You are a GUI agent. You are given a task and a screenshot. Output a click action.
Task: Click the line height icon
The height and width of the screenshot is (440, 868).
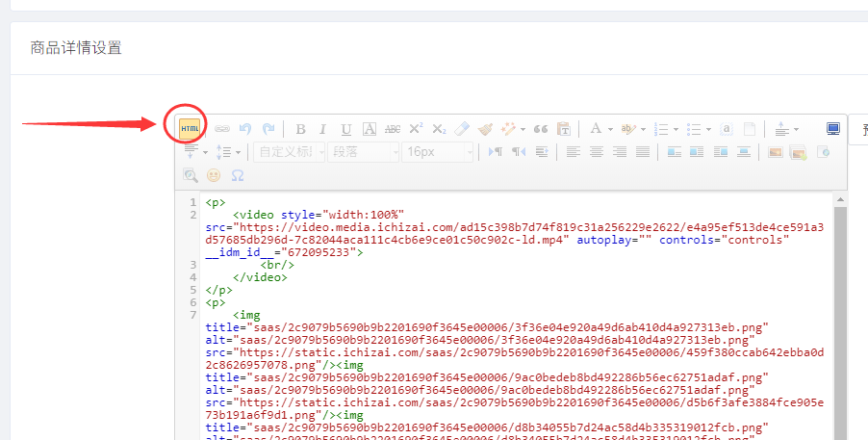click(x=223, y=151)
